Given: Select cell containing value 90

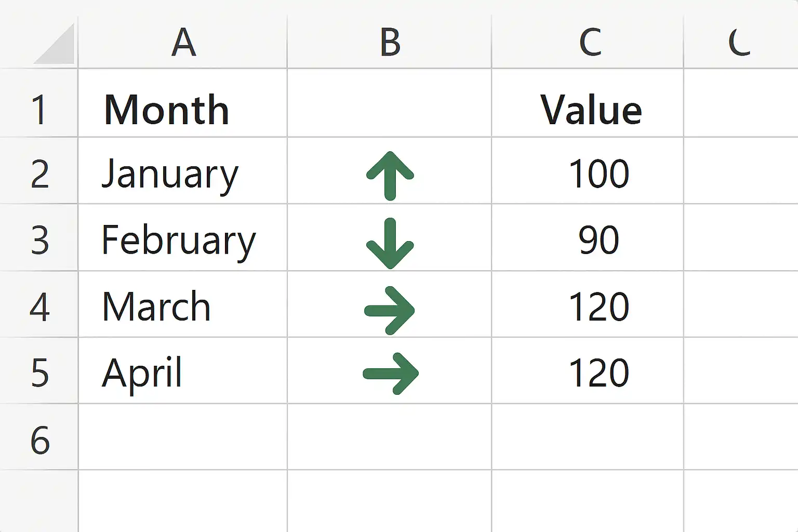Looking at the screenshot, I should (588, 238).
